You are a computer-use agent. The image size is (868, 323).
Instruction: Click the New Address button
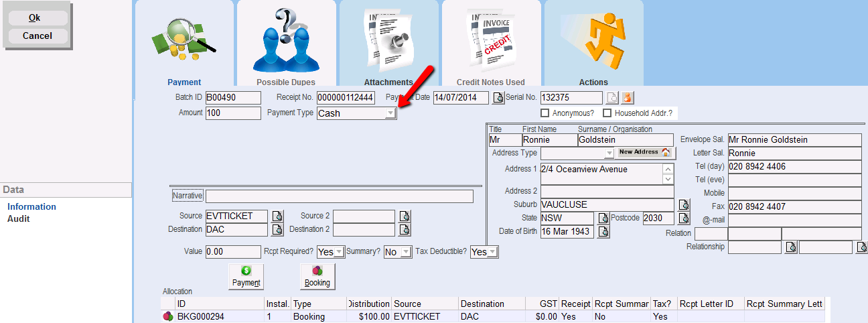644,153
